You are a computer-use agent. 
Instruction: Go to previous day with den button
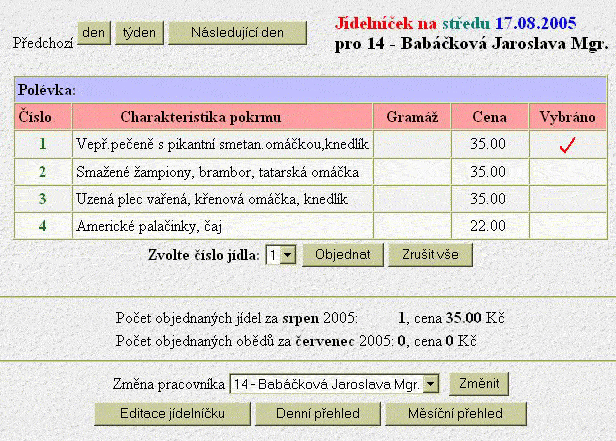(x=95, y=33)
